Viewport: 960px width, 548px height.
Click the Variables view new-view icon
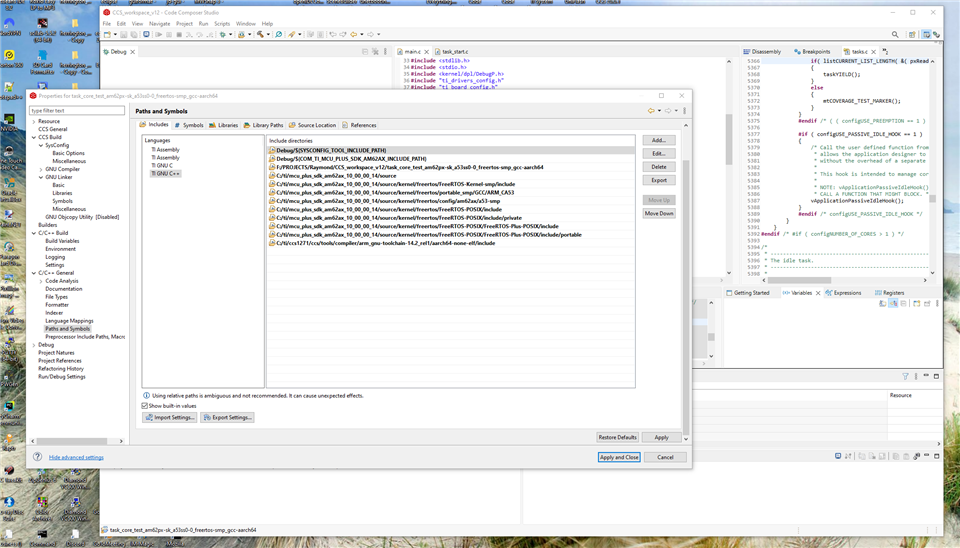pos(917,303)
